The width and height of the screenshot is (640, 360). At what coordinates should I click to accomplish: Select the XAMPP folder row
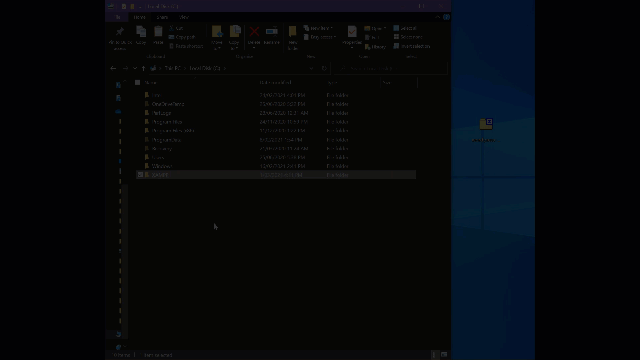coord(276,175)
